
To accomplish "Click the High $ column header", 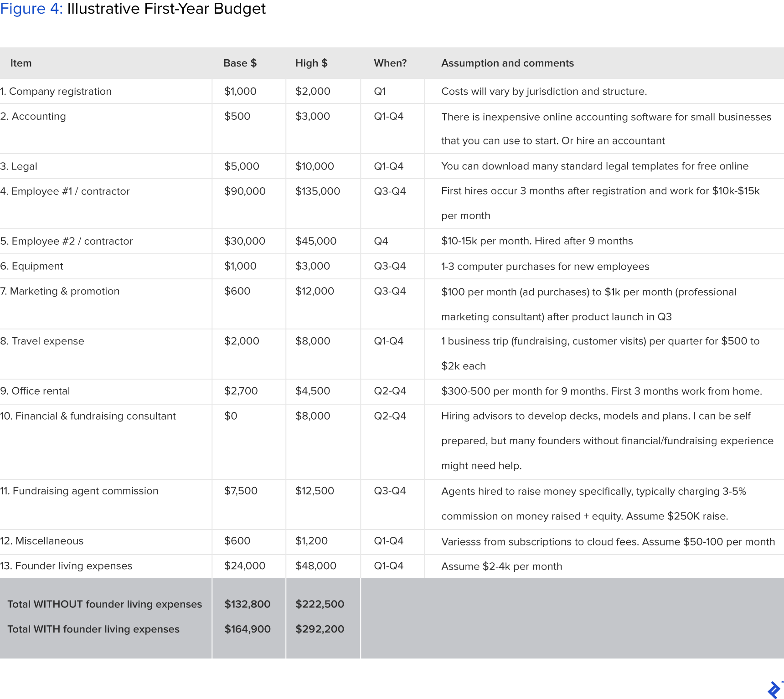I will pyautogui.click(x=311, y=63).
